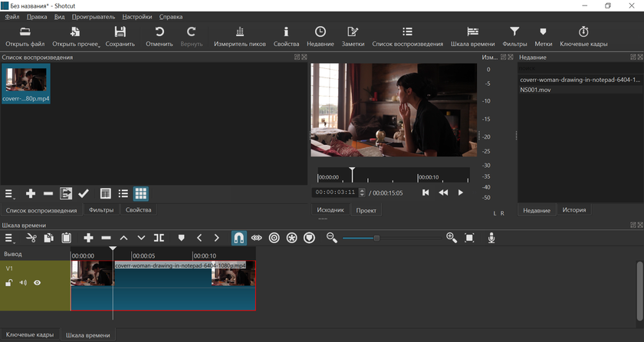Ripple delete with timeline minus icon
Screen dimensions: 644x342
coord(106,238)
